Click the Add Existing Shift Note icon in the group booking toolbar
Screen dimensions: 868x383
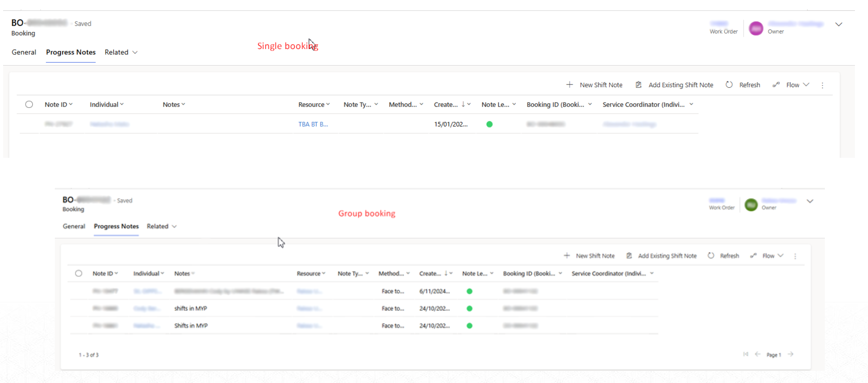pos(629,256)
